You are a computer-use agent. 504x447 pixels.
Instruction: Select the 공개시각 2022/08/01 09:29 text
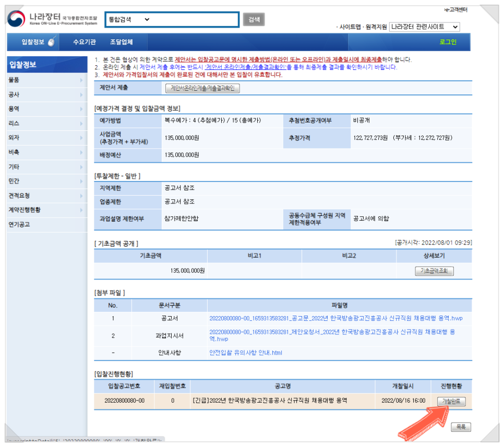[433, 243]
